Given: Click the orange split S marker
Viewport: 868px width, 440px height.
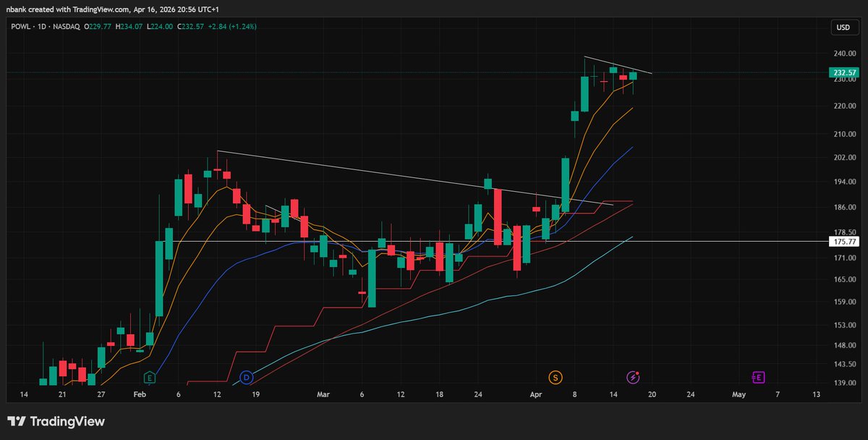Looking at the screenshot, I should (x=555, y=377).
